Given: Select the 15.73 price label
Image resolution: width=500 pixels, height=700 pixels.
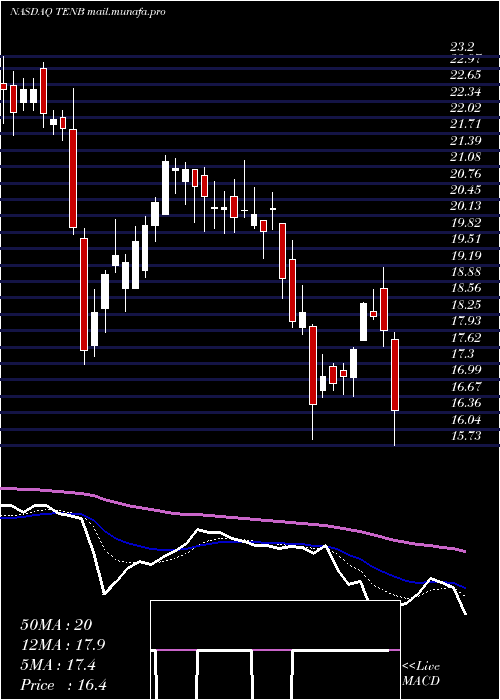Looking at the screenshot, I should click(x=466, y=436).
